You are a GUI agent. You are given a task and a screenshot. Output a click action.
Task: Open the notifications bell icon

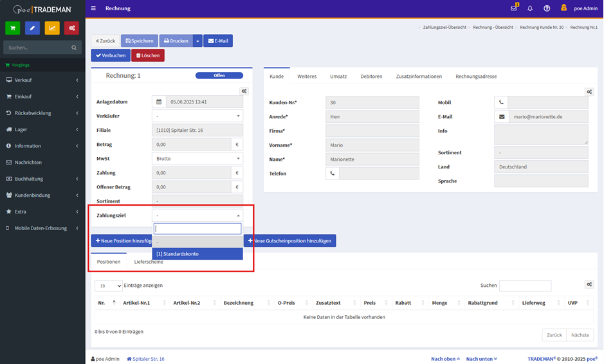pos(530,8)
